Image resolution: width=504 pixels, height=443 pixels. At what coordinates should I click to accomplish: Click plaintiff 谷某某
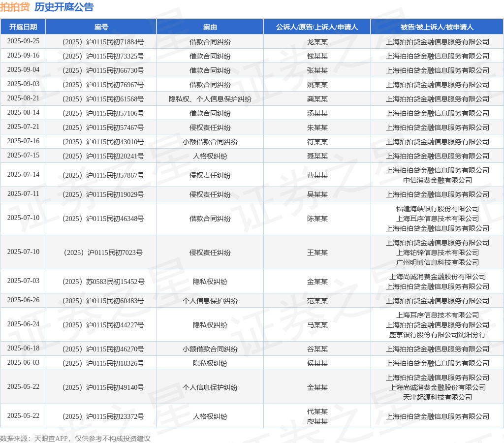pos(317,349)
